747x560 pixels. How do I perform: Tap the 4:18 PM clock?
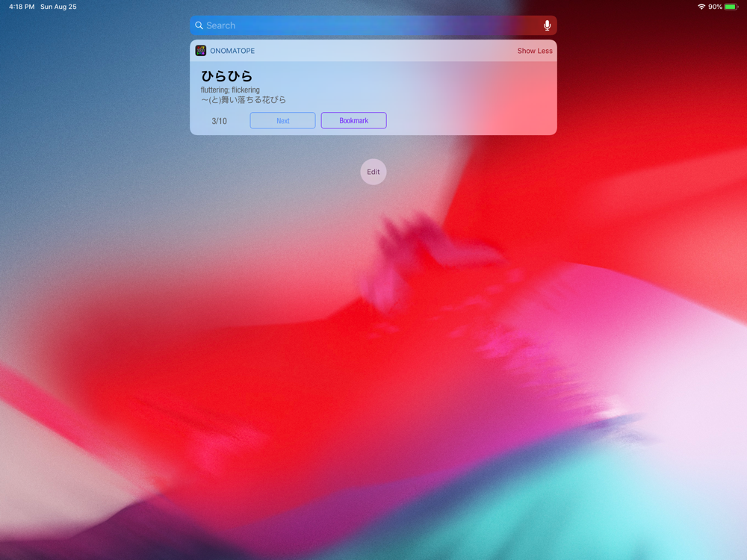coord(22,7)
